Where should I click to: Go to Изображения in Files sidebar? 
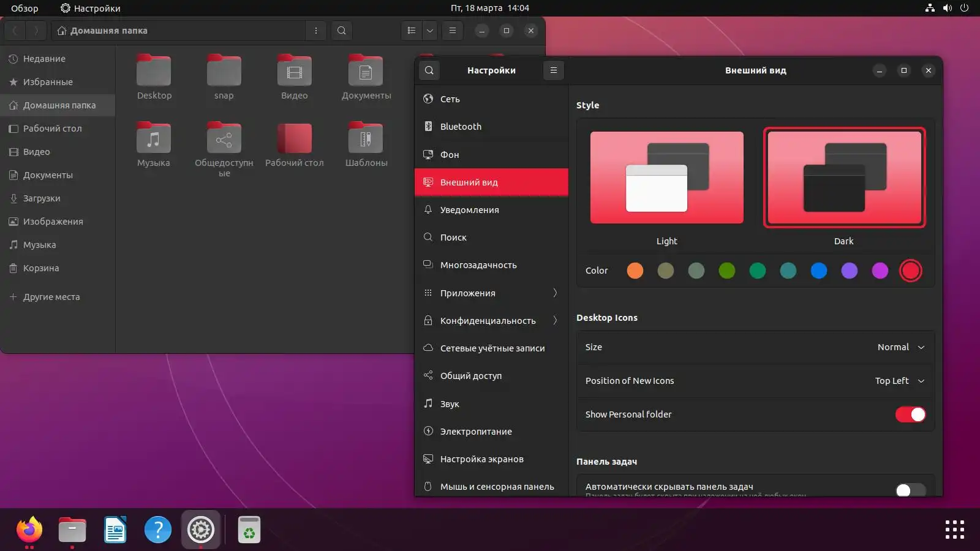[x=58, y=222]
